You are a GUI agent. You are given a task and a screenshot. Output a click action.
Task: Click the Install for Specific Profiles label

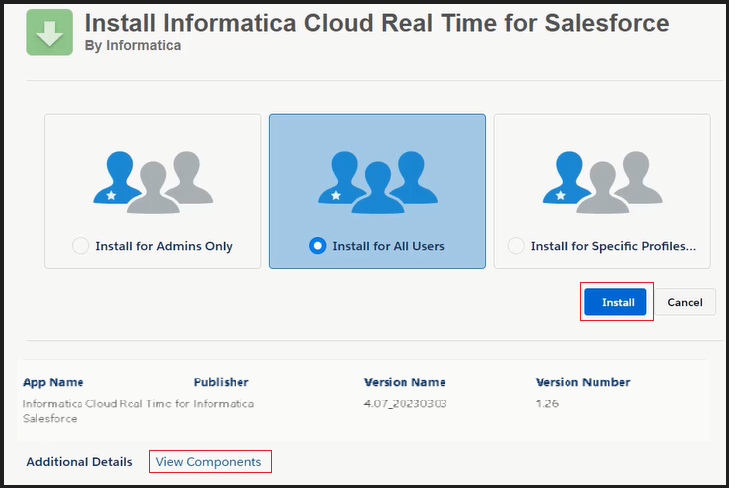tap(613, 246)
